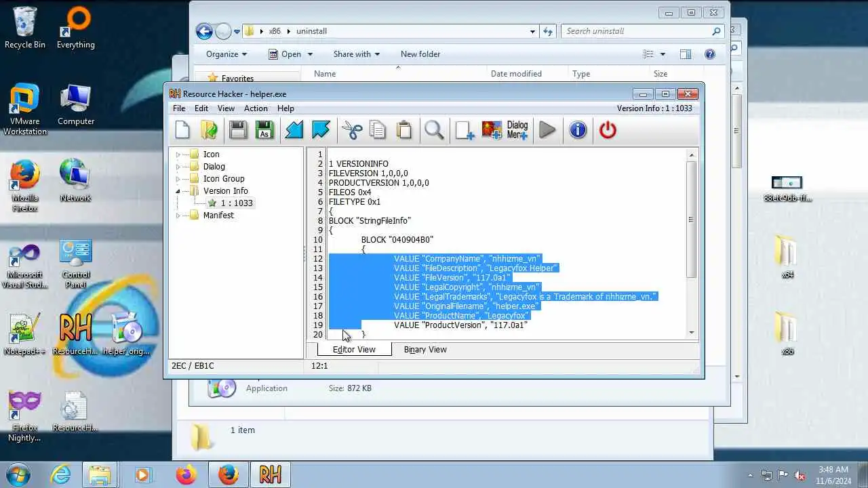Switch to the Editor View tab
This screenshot has width=868, height=488.
click(354, 350)
